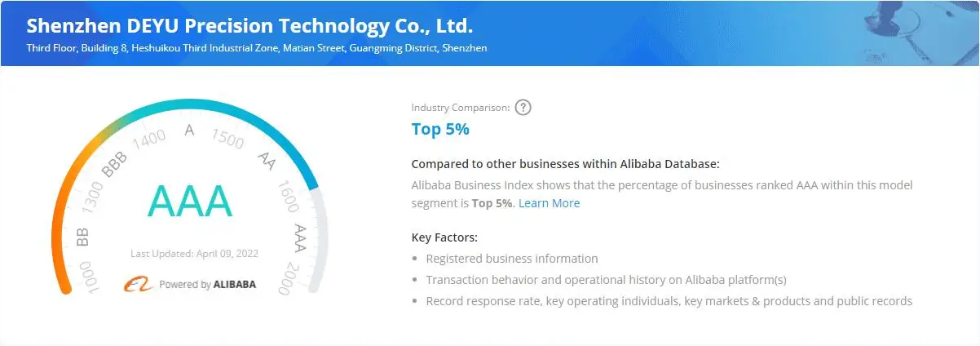
Task: Click the Last Updated April 09, 2022 text
Action: coord(194,254)
